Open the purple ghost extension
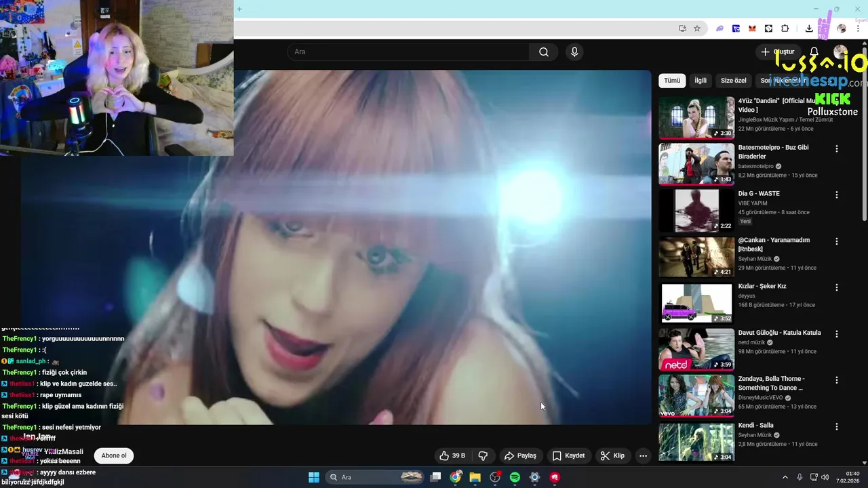The image size is (868, 488). coord(719,28)
